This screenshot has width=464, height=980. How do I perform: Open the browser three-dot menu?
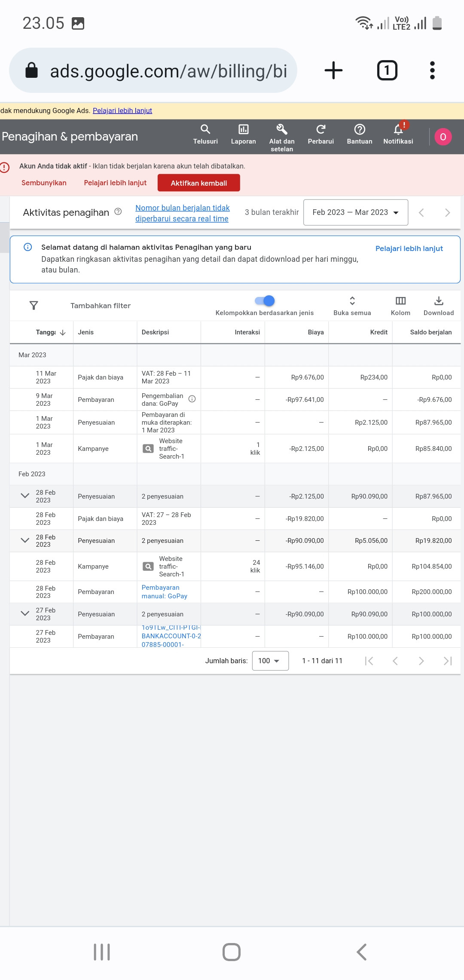(432, 70)
